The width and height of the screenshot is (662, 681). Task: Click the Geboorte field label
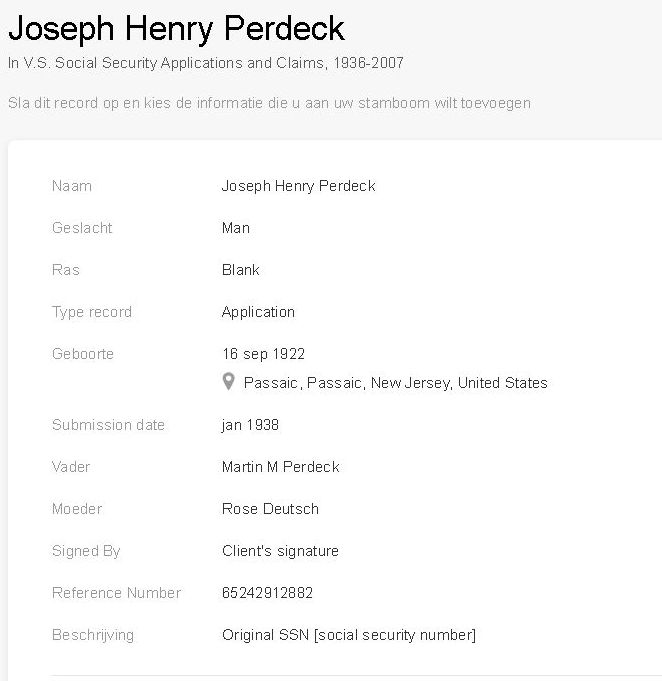point(83,354)
